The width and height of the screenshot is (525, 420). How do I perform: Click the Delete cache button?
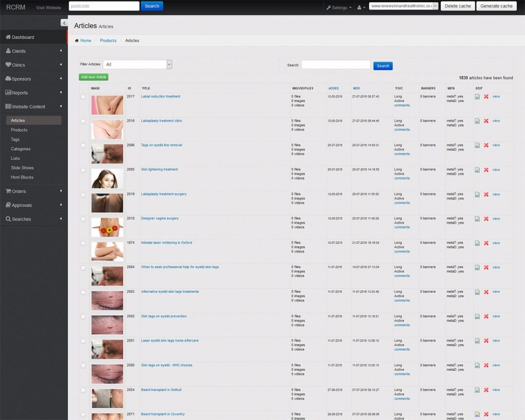[x=458, y=6]
